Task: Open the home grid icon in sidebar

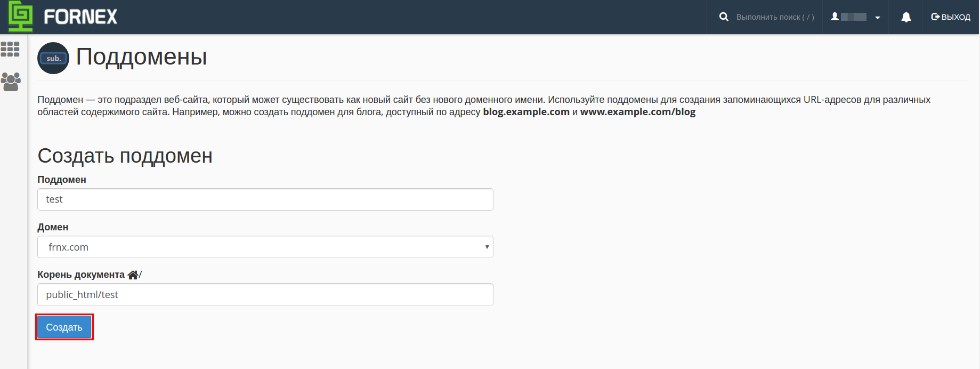Action: pyautogui.click(x=10, y=49)
